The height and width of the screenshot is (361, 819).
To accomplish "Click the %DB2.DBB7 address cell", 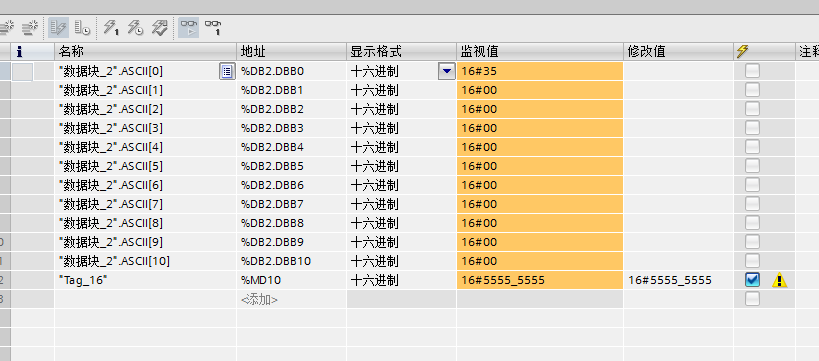I will (291, 204).
